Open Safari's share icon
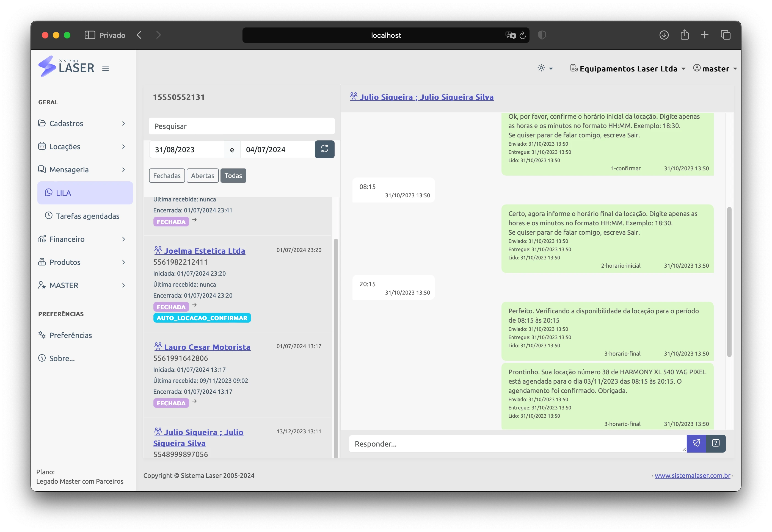Viewport: 772px width, 532px height. 684,35
